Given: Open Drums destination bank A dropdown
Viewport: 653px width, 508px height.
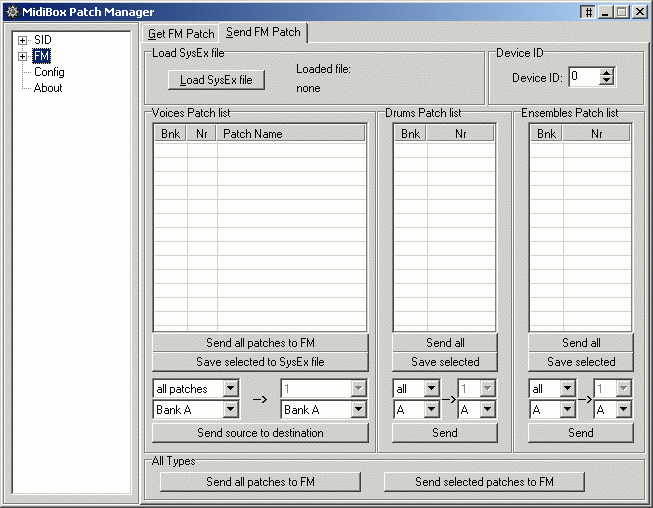Looking at the screenshot, I should [x=487, y=410].
